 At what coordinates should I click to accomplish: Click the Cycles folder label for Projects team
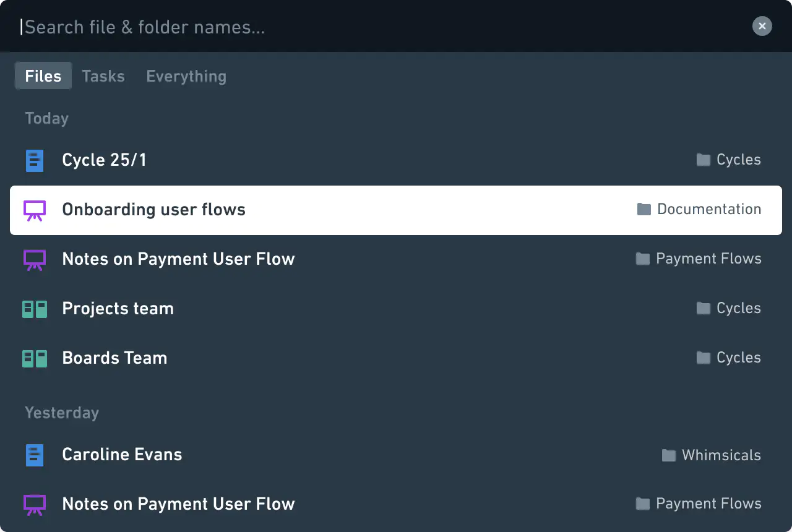pyautogui.click(x=739, y=308)
